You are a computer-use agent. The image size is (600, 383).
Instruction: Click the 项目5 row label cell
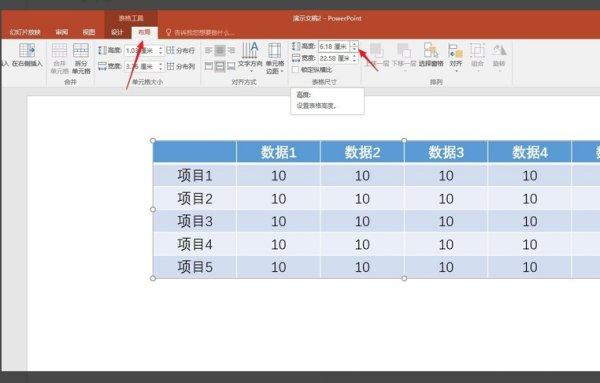[194, 267]
